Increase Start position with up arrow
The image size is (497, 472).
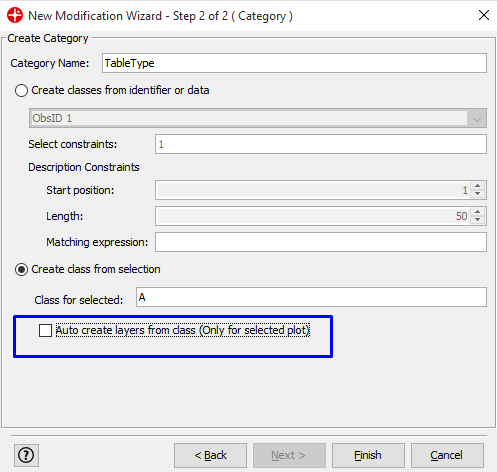(x=478, y=186)
